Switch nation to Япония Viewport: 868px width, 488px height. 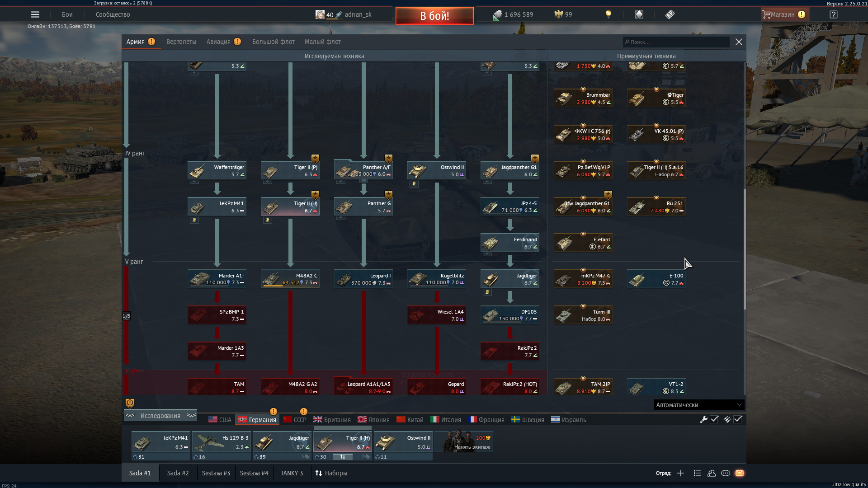pos(373,420)
